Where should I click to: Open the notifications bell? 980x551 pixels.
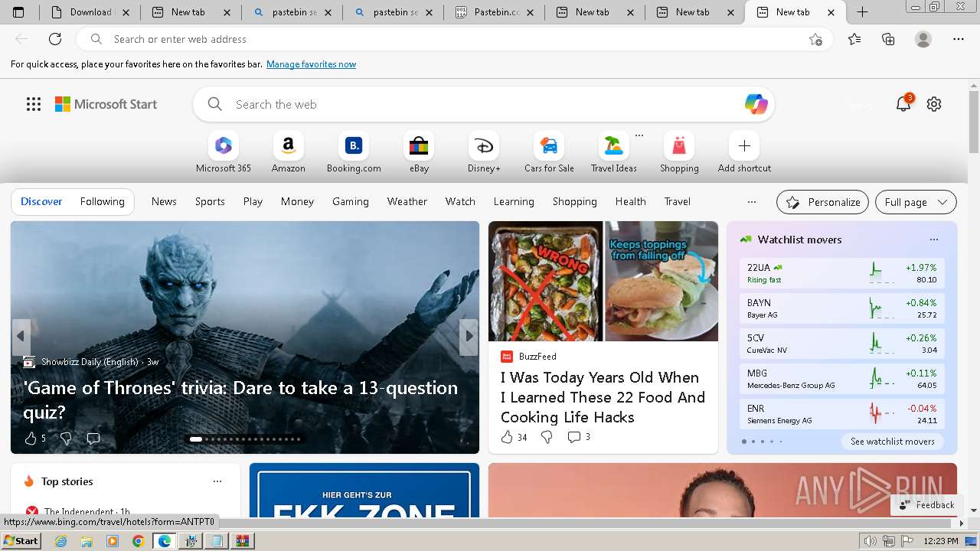903,104
